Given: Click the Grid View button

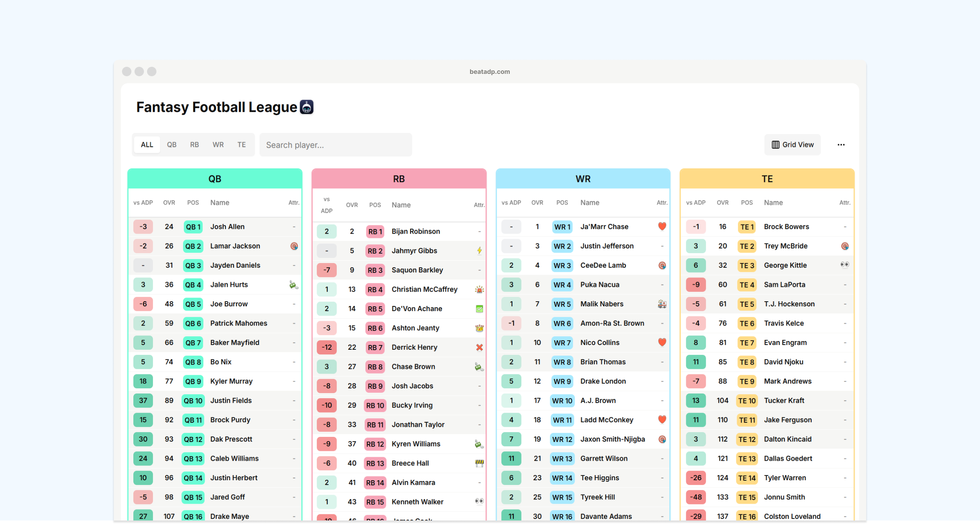Looking at the screenshot, I should (x=792, y=145).
